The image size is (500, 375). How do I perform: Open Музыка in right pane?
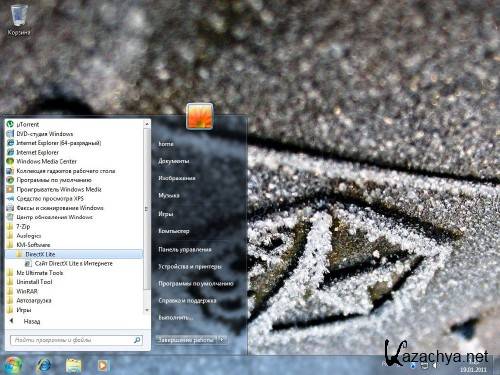point(169,196)
